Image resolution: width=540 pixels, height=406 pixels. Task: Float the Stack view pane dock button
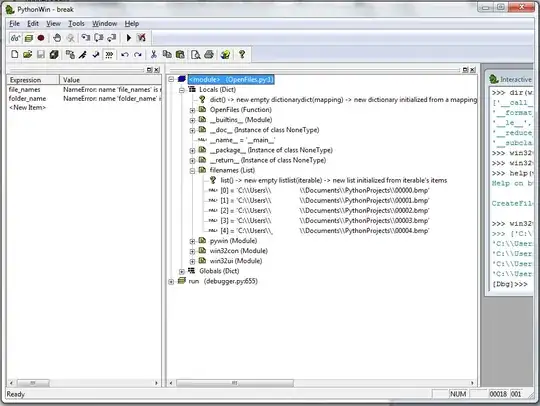(x=465, y=70)
